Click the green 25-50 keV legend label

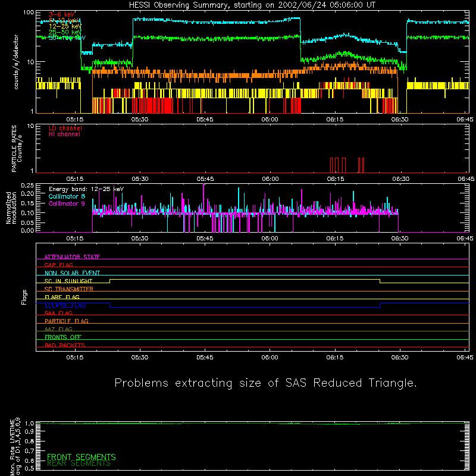pos(65,32)
